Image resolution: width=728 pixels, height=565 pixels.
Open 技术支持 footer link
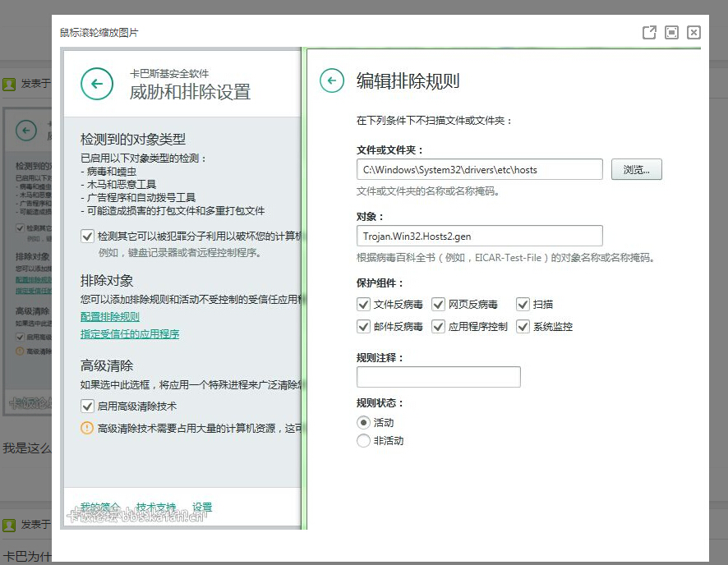[156, 507]
